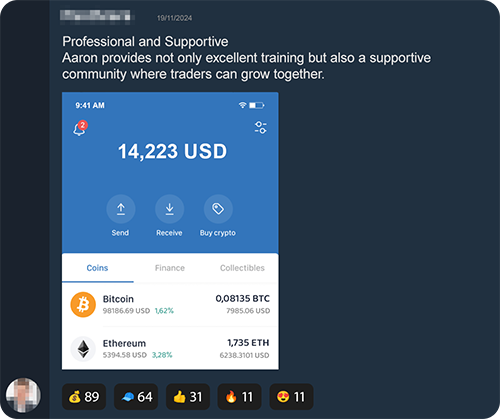
Task: Switch to the Finance tab
Action: pos(170,268)
